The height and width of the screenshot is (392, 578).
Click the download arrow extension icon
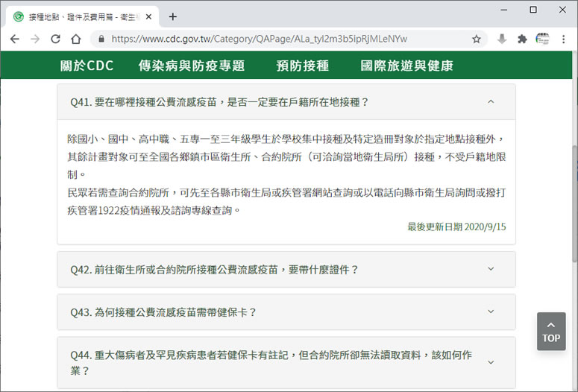click(x=502, y=39)
